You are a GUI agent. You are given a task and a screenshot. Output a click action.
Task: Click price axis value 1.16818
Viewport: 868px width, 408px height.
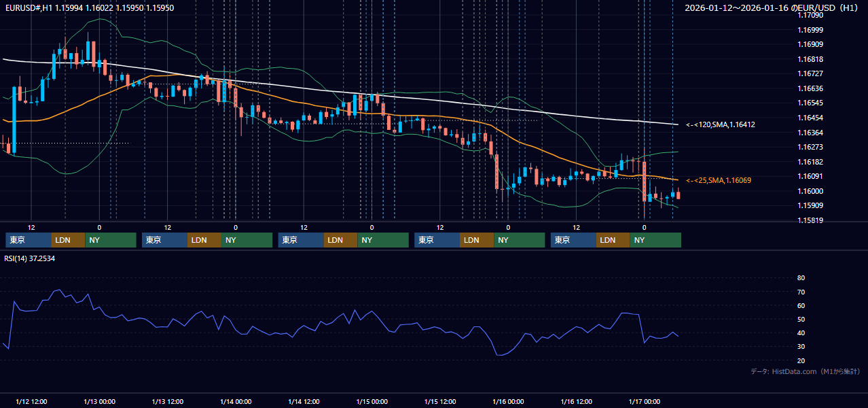tap(810, 59)
